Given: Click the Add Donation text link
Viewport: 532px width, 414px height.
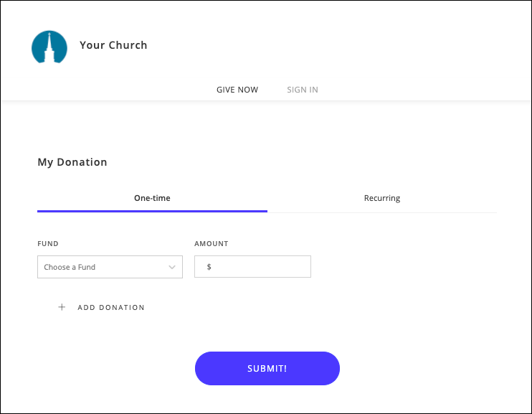Looking at the screenshot, I should click(x=111, y=307).
